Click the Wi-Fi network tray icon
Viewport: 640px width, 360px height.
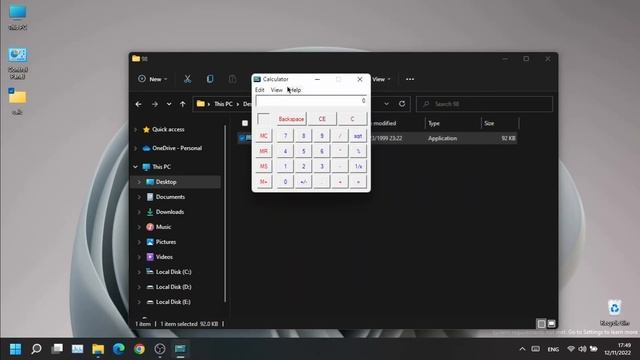pos(571,349)
